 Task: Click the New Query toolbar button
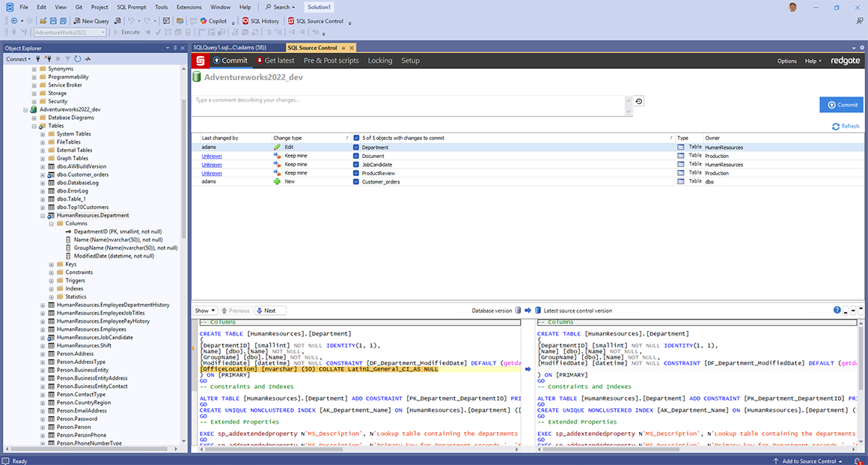pyautogui.click(x=92, y=21)
